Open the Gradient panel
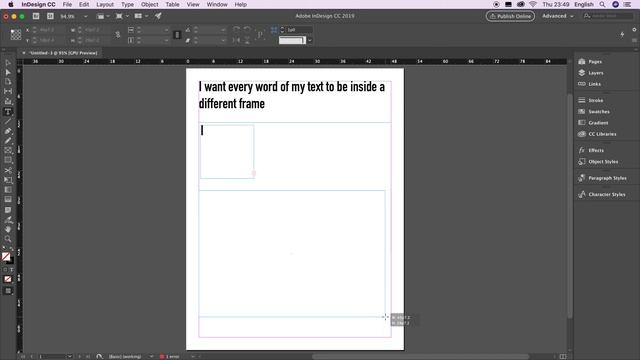 (x=593, y=123)
